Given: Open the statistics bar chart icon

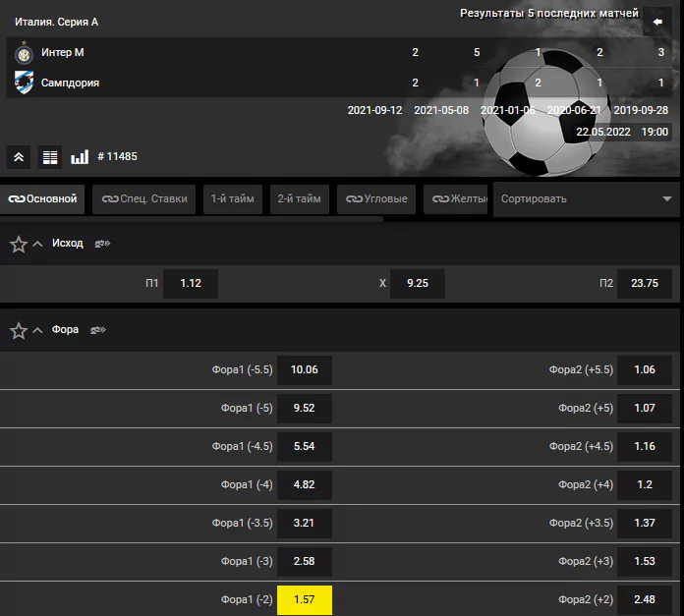Looking at the screenshot, I should pyautogui.click(x=80, y=157).
